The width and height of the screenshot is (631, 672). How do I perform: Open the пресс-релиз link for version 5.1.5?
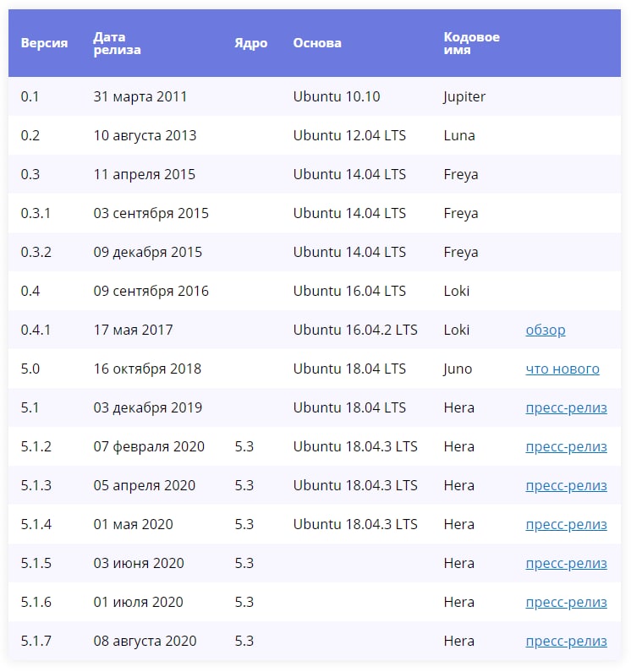coord(566,563)
